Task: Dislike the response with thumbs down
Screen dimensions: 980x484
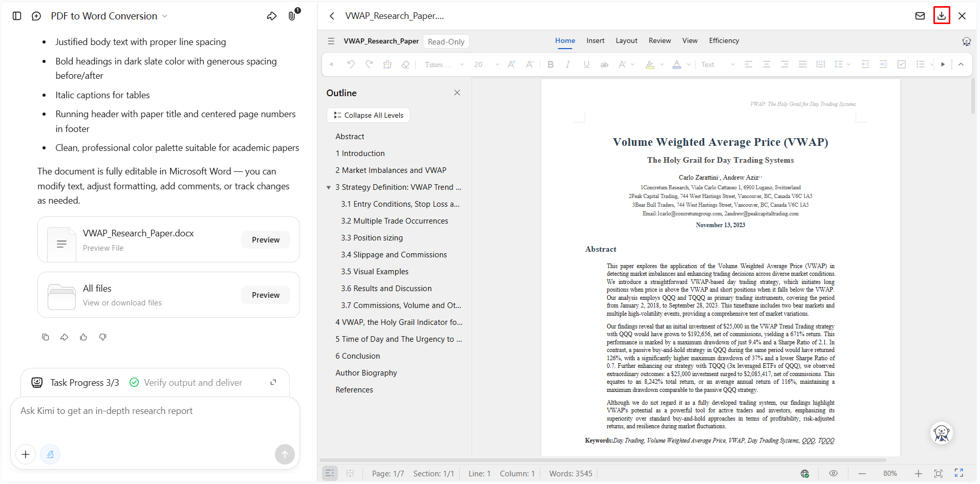Action: pos(102,337)
